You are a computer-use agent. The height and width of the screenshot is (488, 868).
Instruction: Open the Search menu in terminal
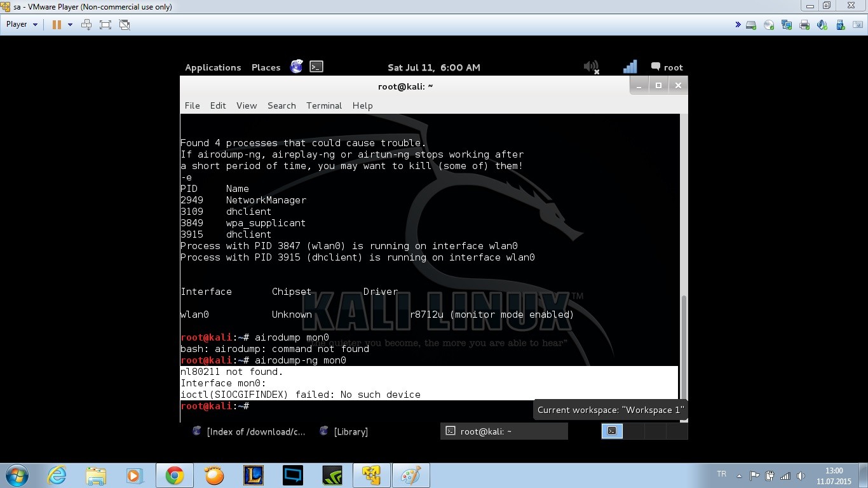click(x=281, y=105)
